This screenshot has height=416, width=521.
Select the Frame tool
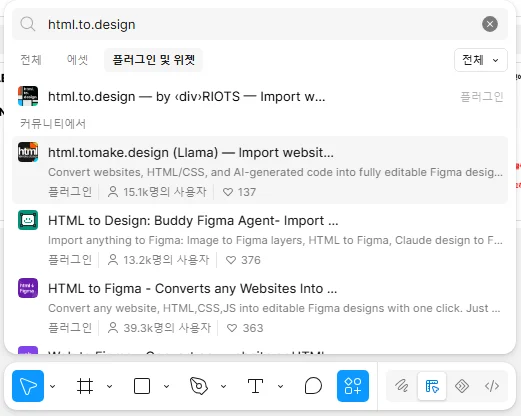85,386
